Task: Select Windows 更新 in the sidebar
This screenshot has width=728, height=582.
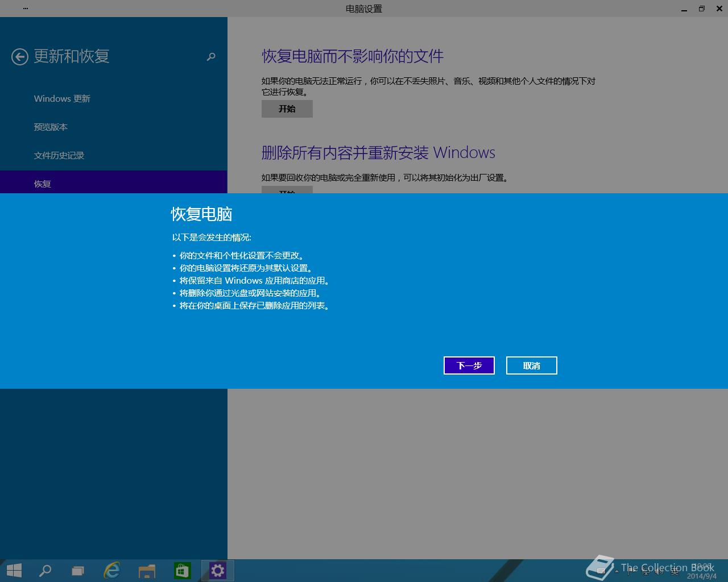Action: tap(62, 98)
